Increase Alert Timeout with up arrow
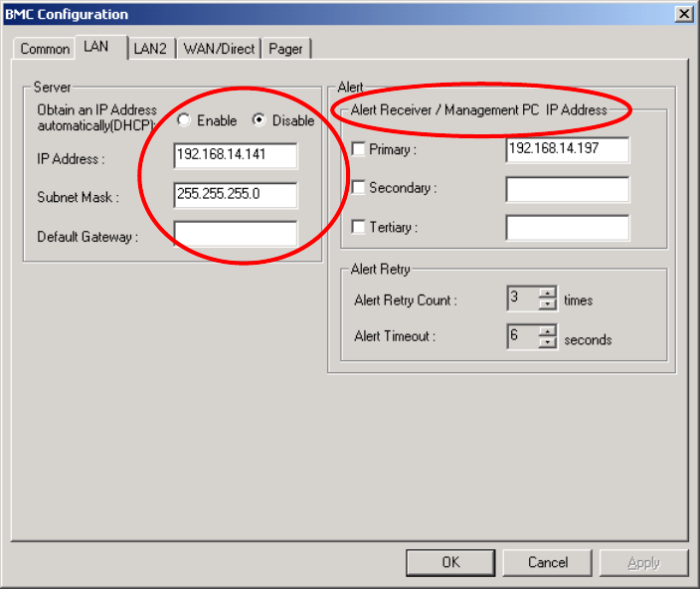This screenshot has height=589, width=700. coord(547,331)
